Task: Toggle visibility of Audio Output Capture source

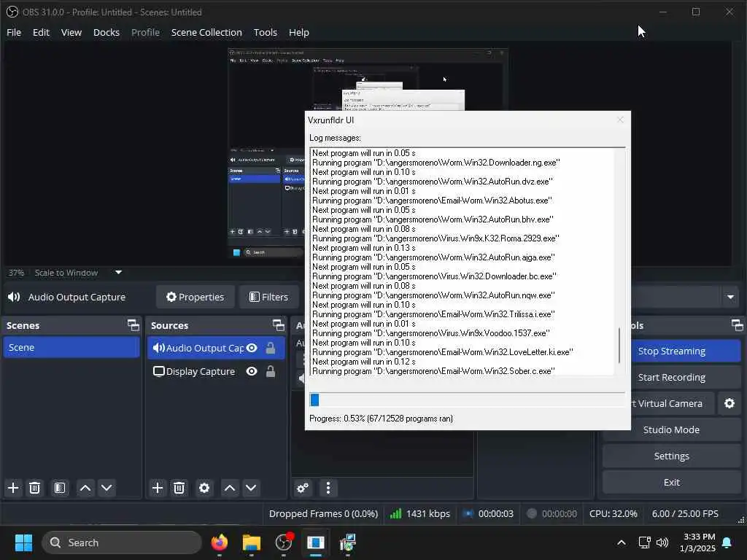Action: click(252, 348)
